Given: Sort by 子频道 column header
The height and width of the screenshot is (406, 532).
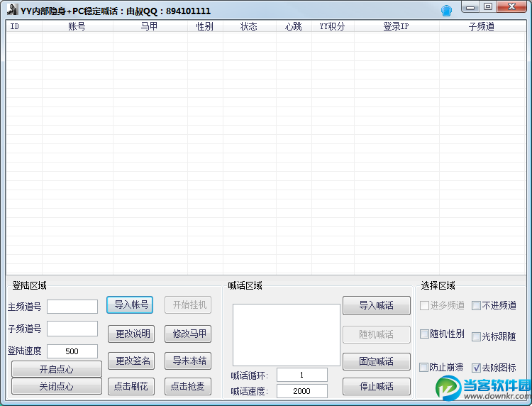Looking at the screenshot, I should pyautogui.click(x=482, y=26).
